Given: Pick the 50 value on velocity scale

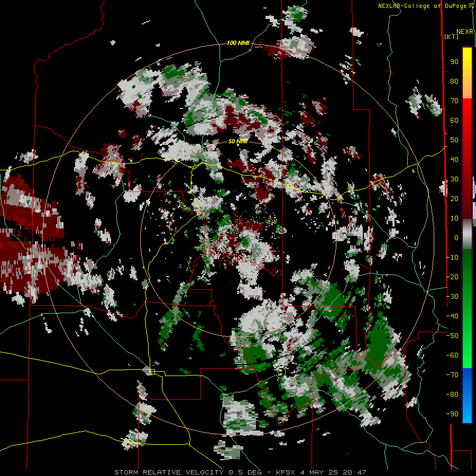Looking at the screenshot, I should pyautogui.click(x=454, y=140).
